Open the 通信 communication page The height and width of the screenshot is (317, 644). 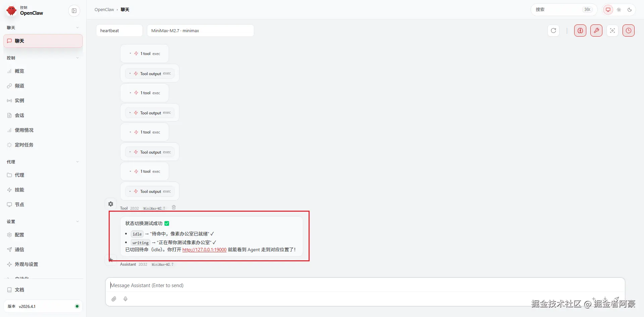(43, 250)
